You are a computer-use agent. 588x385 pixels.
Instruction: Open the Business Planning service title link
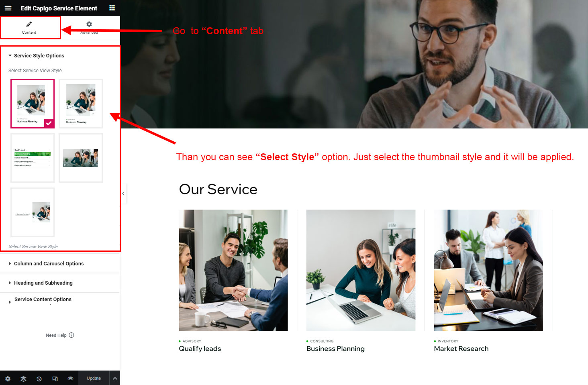pos(335,349)
